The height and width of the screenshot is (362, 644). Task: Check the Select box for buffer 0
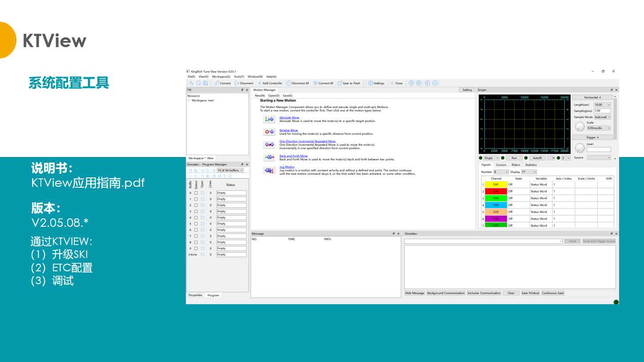coord(196,193)
